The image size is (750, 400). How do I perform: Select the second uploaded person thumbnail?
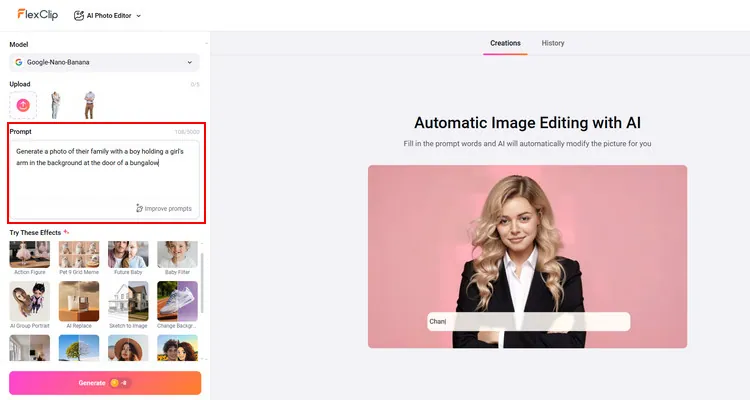click(x=89, y=105)
